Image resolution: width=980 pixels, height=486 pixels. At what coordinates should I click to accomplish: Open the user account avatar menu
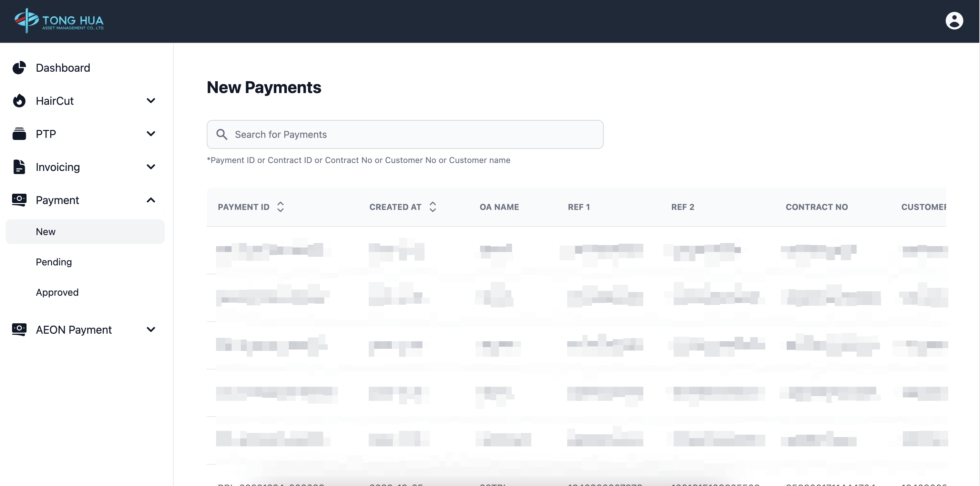(954, 21)
